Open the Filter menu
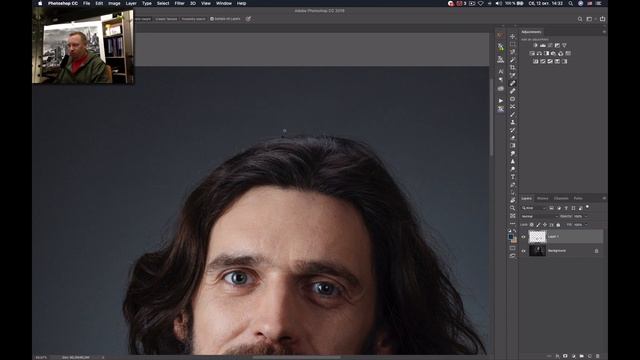Screen dimensions: 640x360 coord(180,3)
